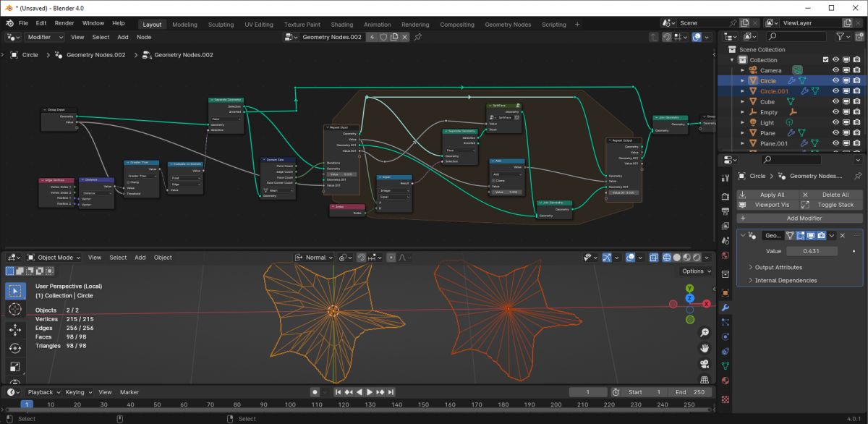Click the Viewport Vis button
Viewport: 868px width, 424px height.
(768, 205)
